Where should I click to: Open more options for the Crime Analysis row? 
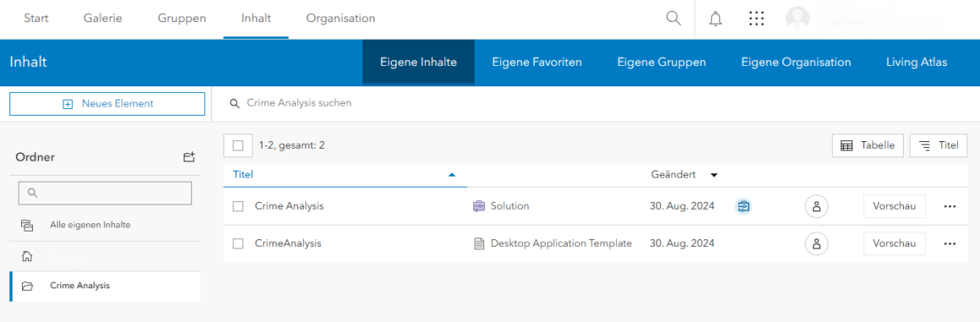click(x=950, y=206)
